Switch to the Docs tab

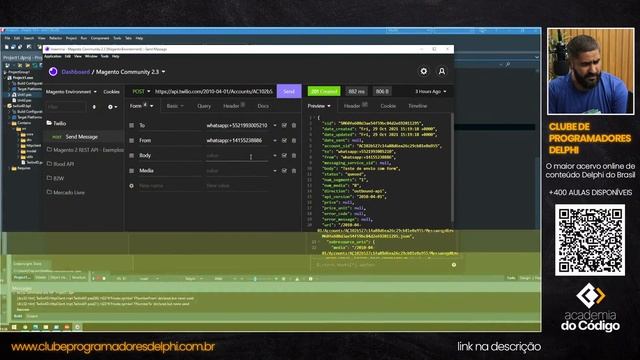[263, 106]
